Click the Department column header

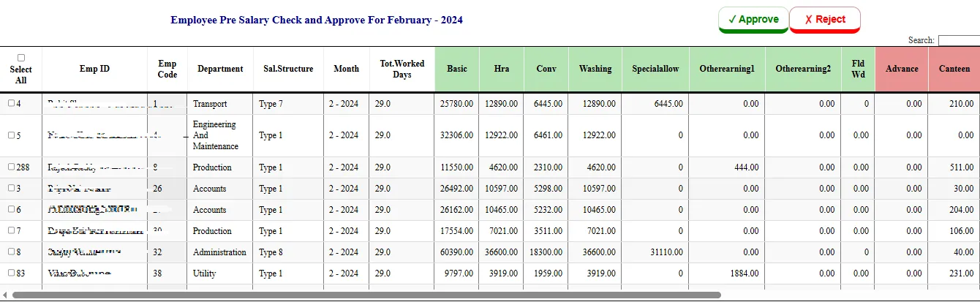coord(220,69)
